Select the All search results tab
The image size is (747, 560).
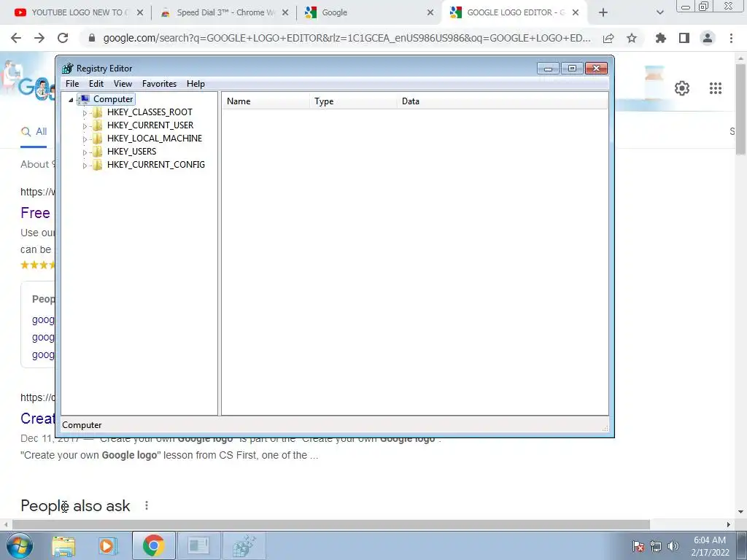click(x=34, y=132)
